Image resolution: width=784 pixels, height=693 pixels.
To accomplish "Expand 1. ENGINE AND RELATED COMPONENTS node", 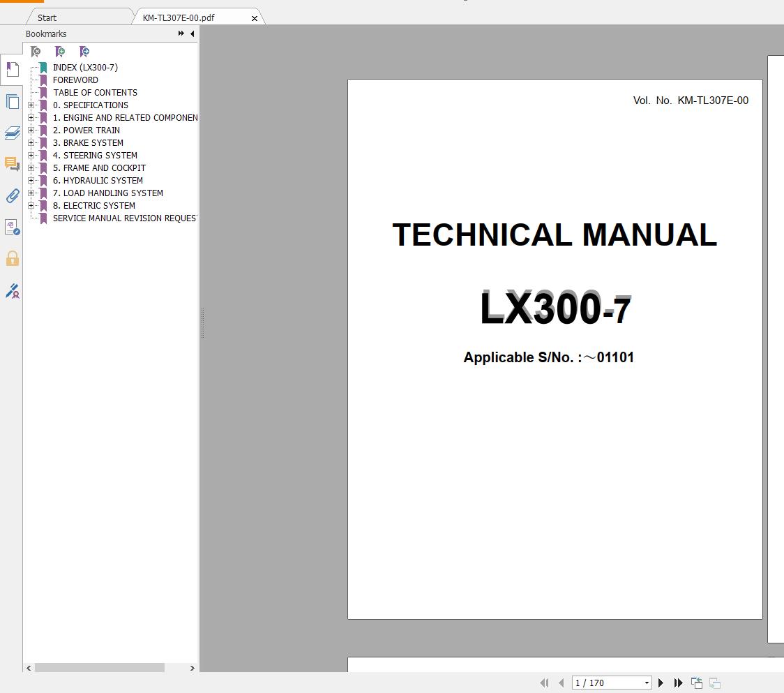I will click(31, 117).
